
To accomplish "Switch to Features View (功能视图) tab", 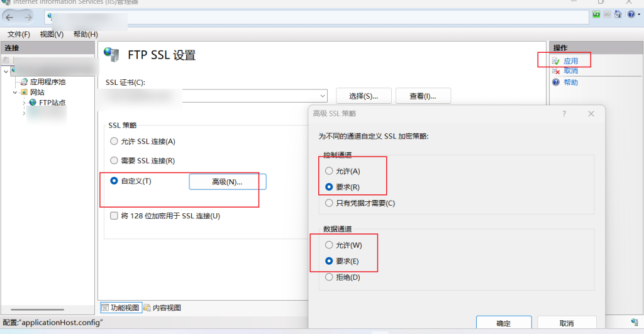I will tap(121, 308).
